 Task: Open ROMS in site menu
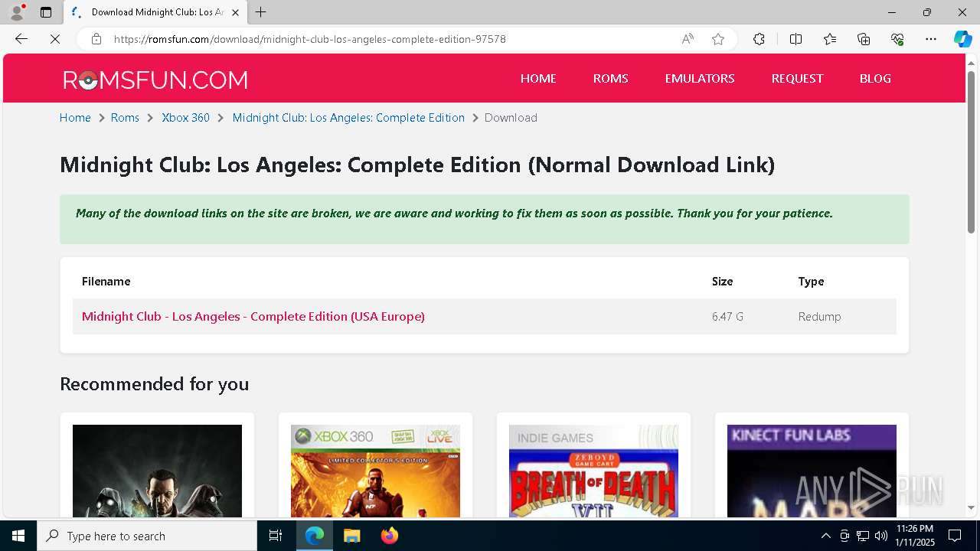pyautogui.click(x=610, y=78)
